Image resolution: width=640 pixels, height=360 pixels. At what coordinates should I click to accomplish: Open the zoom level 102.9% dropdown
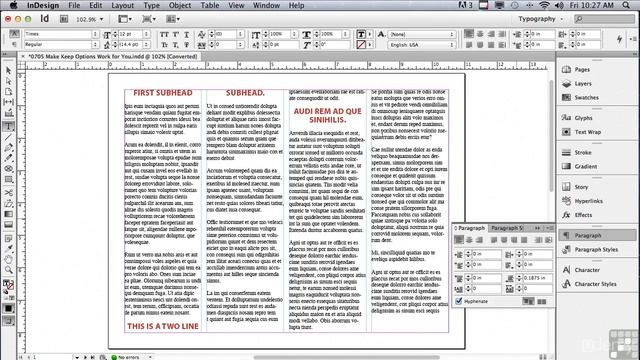[101, 19]
